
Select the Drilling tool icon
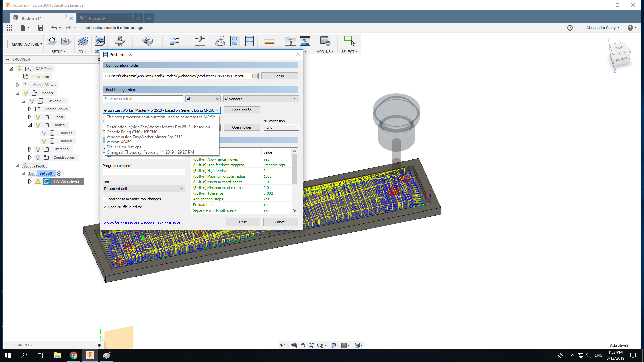(120, 41)
